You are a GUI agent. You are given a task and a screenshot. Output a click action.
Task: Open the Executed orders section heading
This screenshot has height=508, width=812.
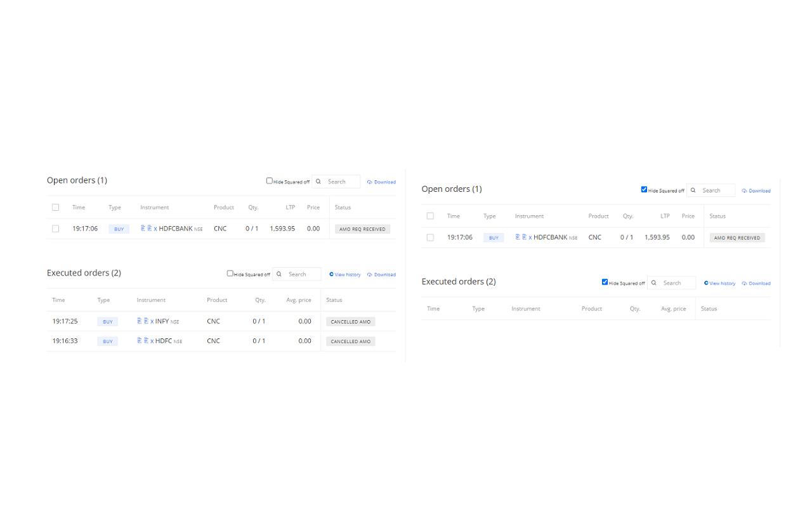coord(84,272)
